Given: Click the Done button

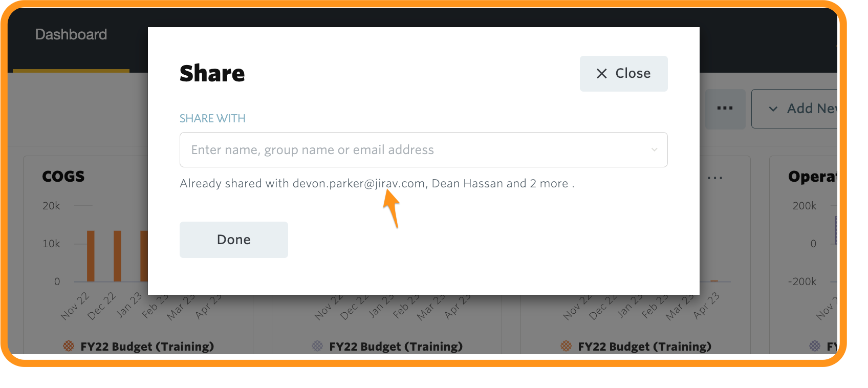Looking at the screenshot, I should tap(234, 240).
